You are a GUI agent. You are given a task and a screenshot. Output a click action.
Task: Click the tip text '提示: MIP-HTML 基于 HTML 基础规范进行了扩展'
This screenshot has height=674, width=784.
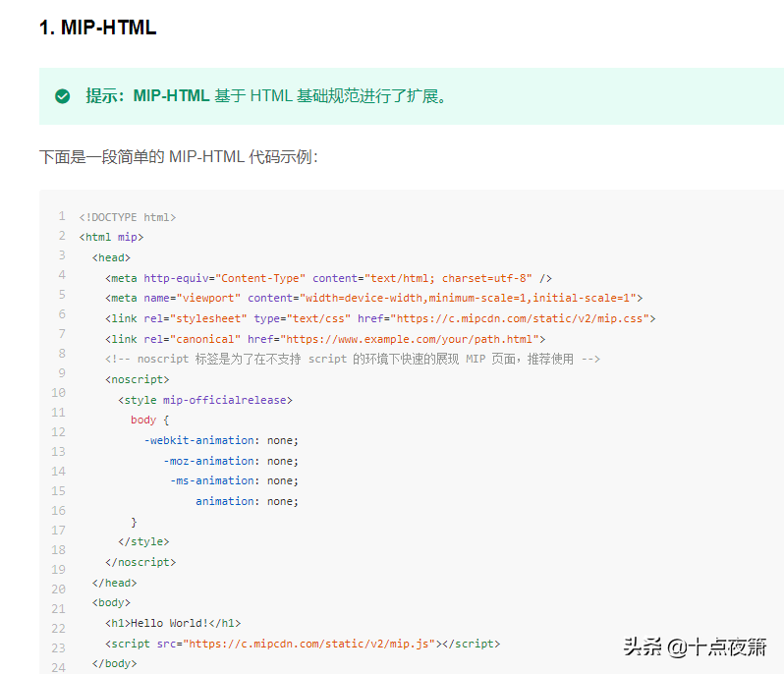265,95
